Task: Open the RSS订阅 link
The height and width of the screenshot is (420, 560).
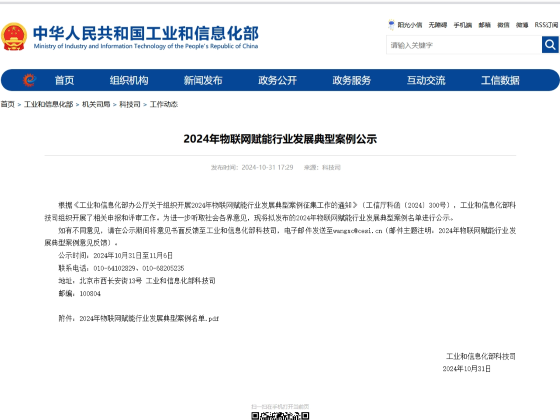Action: (546, 25)
